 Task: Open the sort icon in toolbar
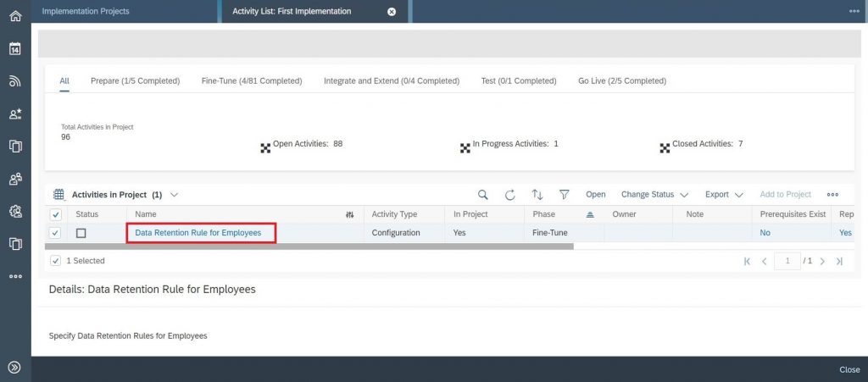pyautogui.click(x=537, y=195)
